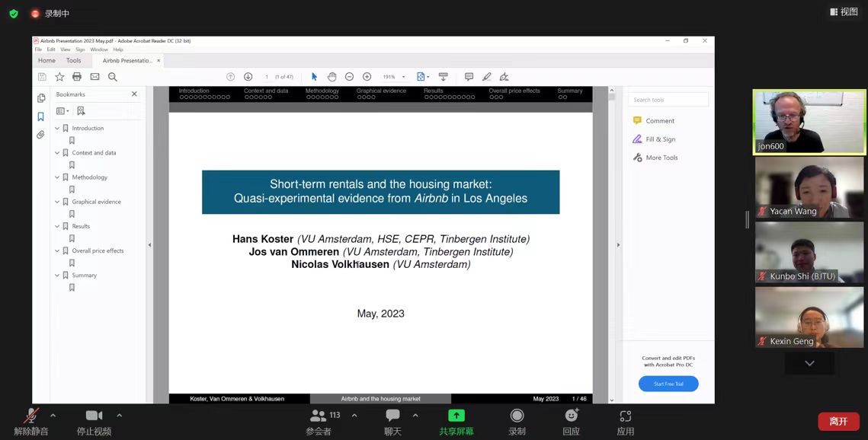This screenshot has height=440, width=868.
Task: Print the PDF using the printer icon
Action: (77, 77)
